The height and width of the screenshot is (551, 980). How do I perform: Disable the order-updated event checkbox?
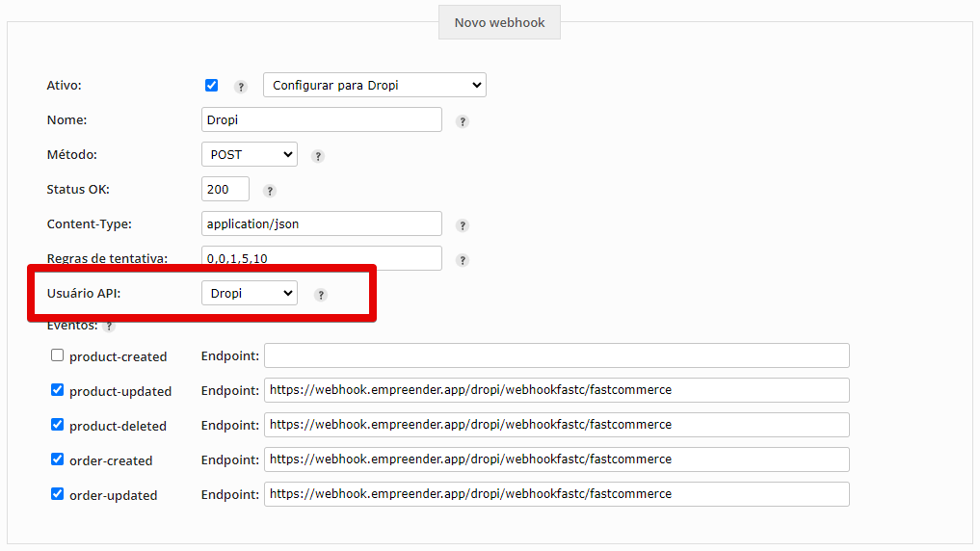[x=58, y=494]
